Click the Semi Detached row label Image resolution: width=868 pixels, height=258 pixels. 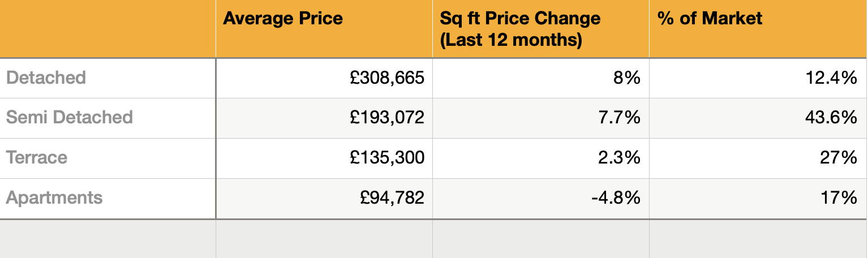(x=70, y=117)
